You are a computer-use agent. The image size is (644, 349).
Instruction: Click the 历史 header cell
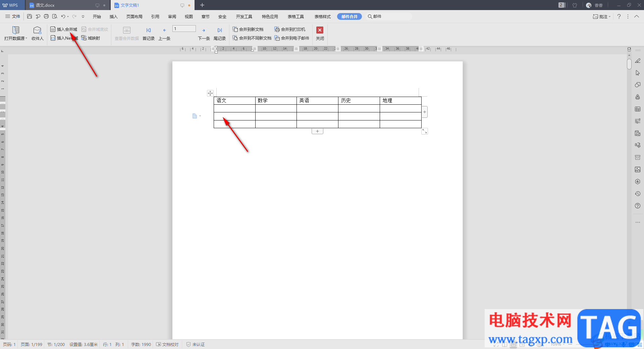[x=359, y=100]
